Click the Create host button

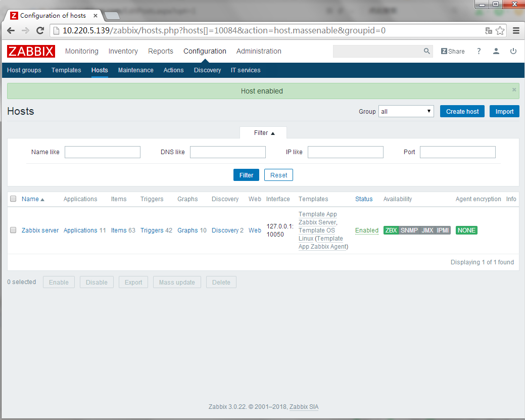(x=462, y=112)
